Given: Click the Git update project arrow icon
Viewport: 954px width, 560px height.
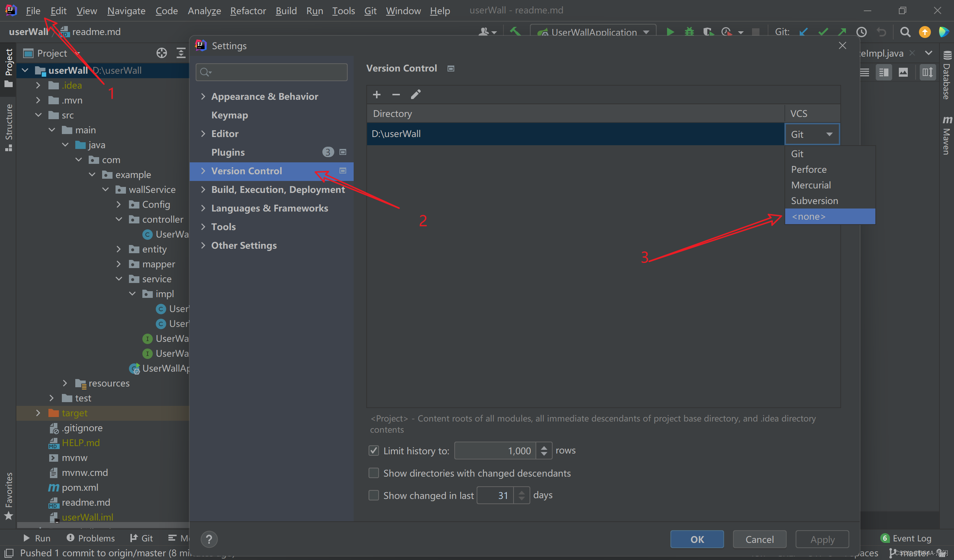Looking at the screenshot, I should pyautogui.click(x=803, y=32).
